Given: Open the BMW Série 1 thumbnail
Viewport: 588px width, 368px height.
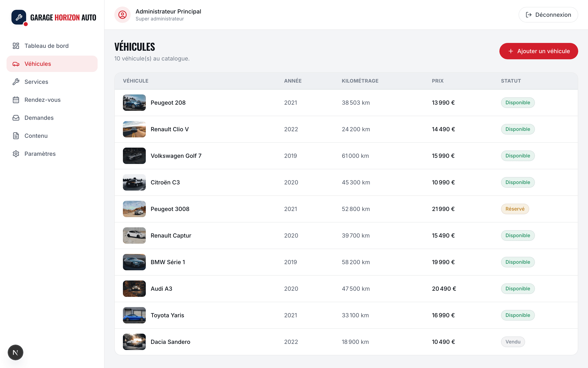Looking at the screenshot, I should [x=134, y=262].
